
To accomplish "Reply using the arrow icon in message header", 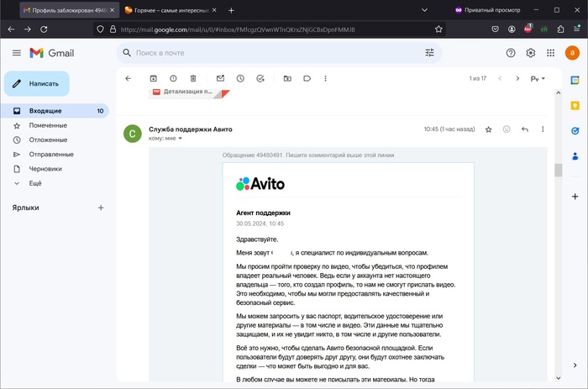I will (525, 129).
